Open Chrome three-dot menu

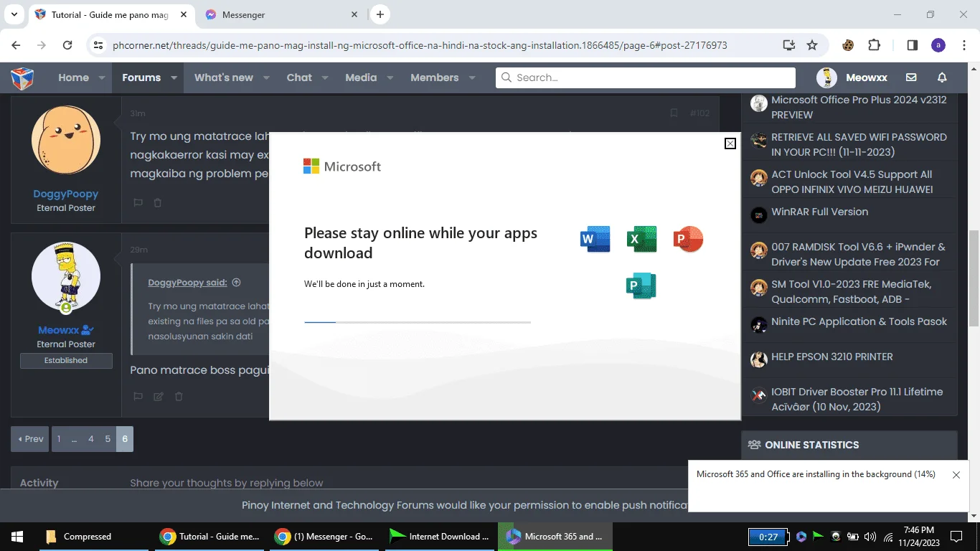[x=963, y=45]
